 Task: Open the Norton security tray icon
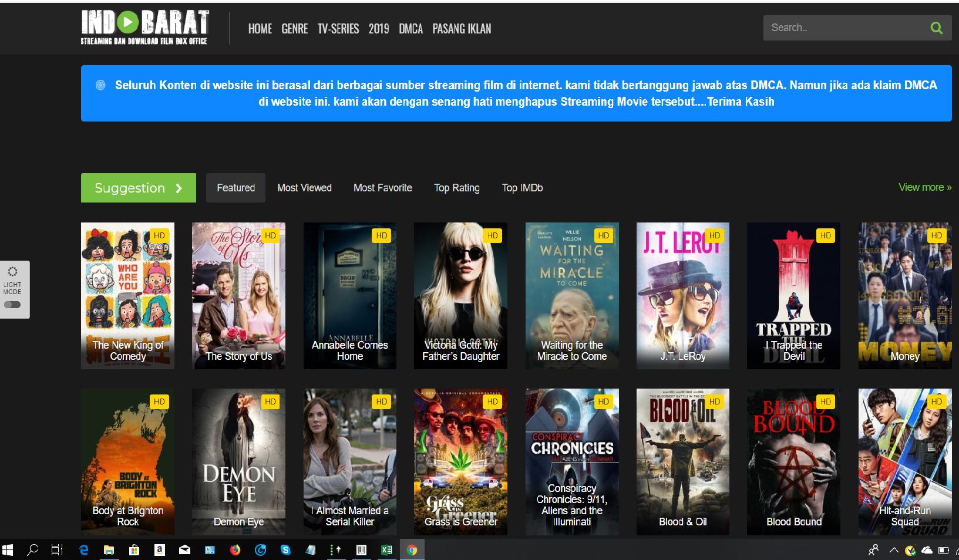click(910, 550)
